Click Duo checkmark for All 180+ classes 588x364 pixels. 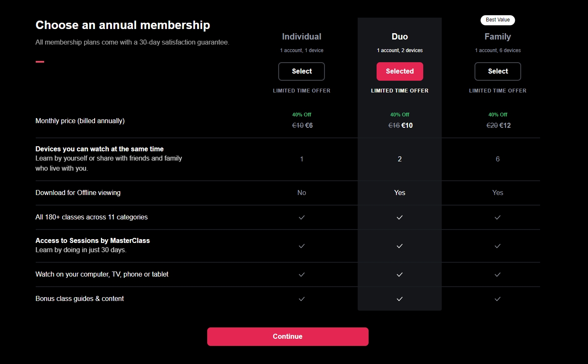pyautogui.click(x=400, y=217)
